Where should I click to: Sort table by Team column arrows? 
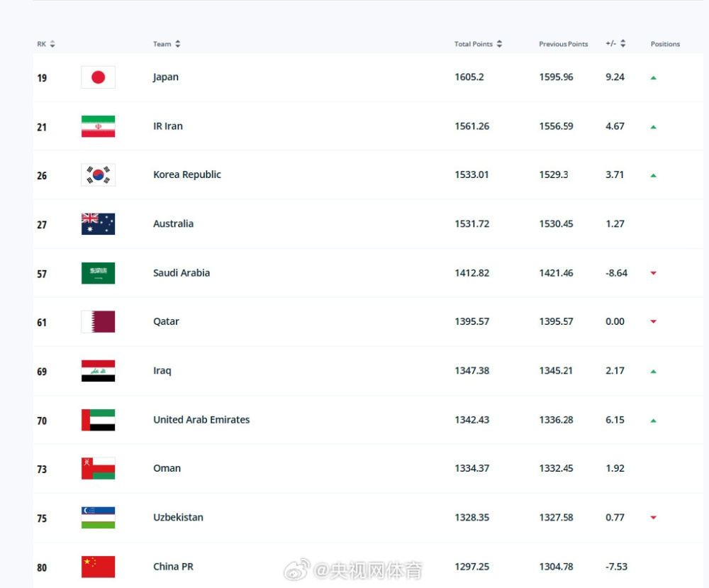coord(178,44)
